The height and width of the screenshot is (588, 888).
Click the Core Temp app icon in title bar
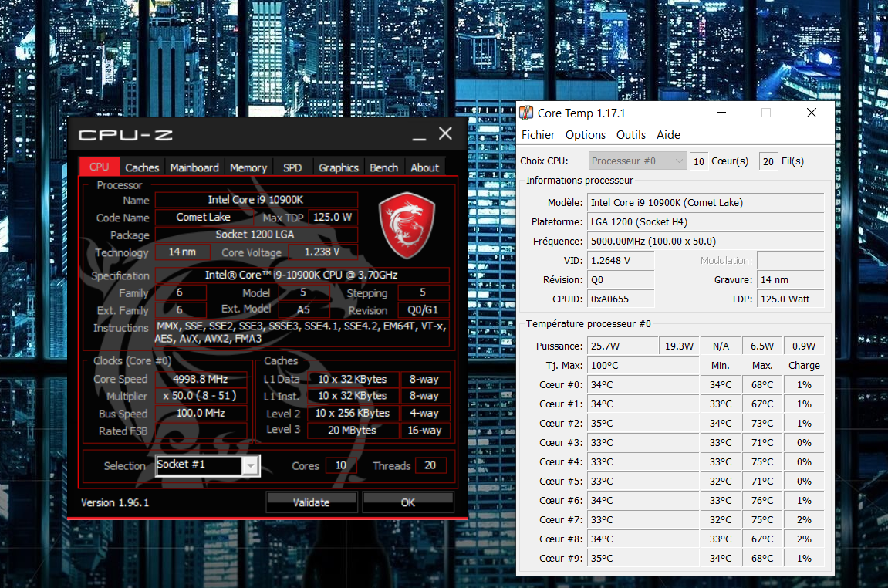point(527,113)
